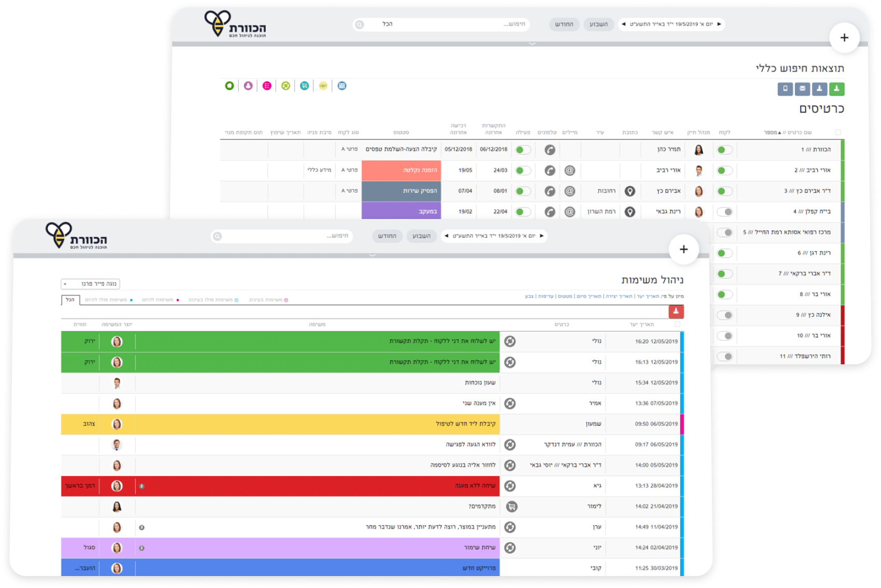This screenshot has width=881, height=588.
Task: Click the red download button in task manager
Action: 676,311
